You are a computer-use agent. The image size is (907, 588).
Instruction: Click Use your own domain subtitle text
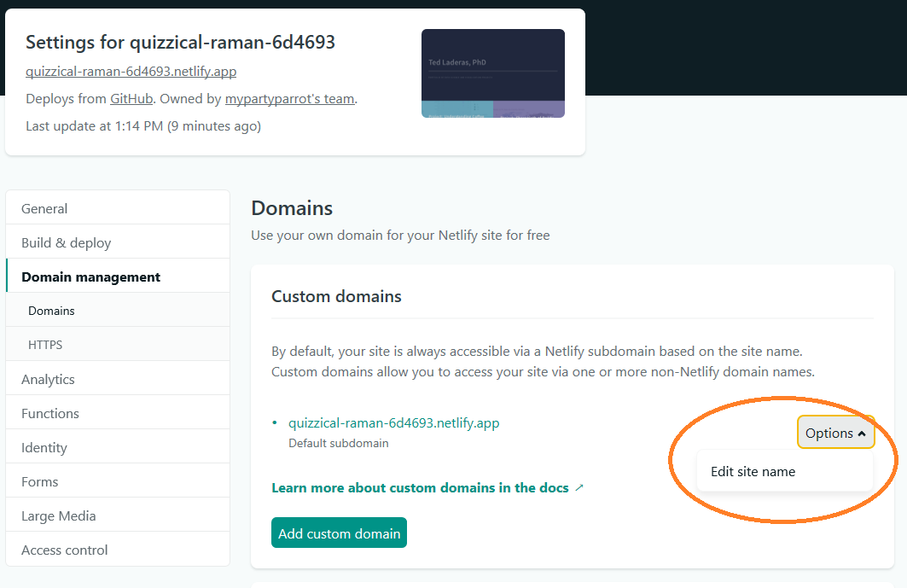(400, 236)
